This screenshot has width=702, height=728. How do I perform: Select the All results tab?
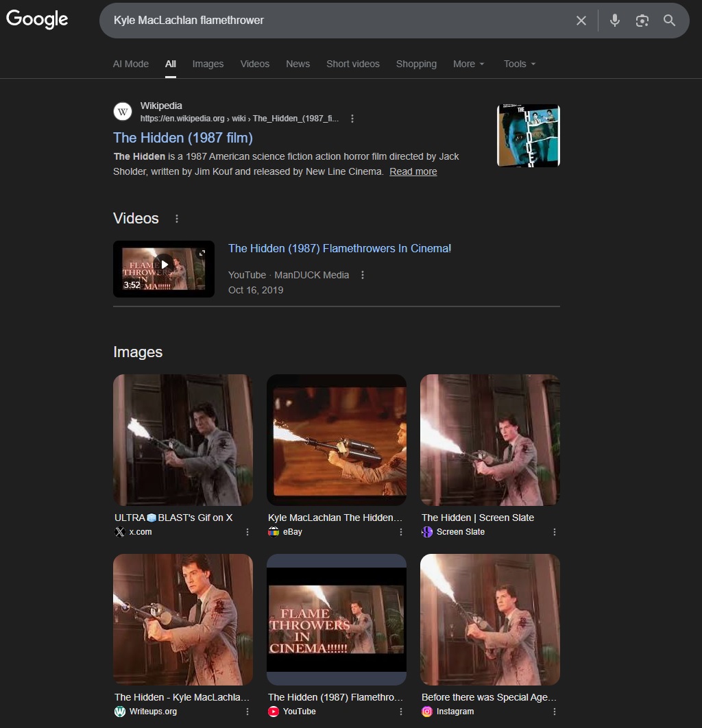(x=171, y=64)
